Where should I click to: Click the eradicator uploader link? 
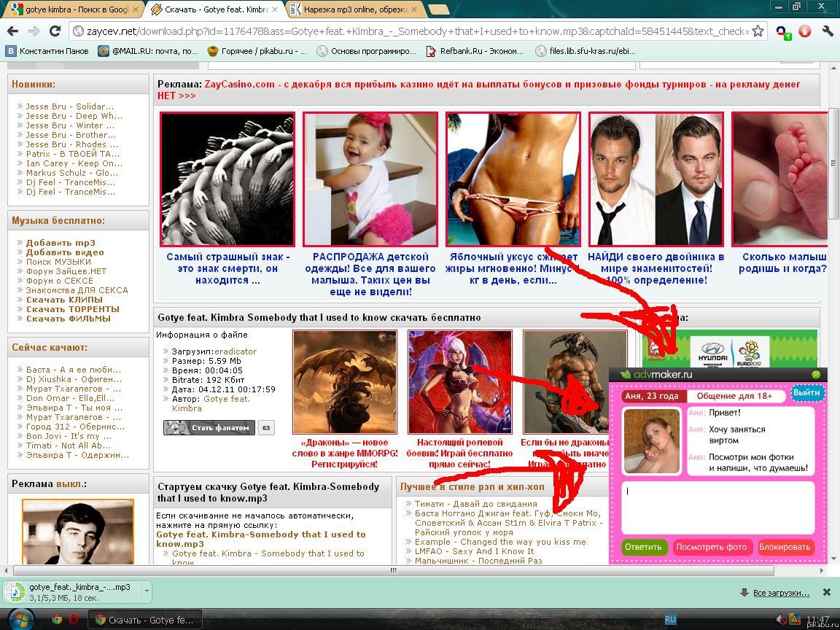click(x=236, y=351)
